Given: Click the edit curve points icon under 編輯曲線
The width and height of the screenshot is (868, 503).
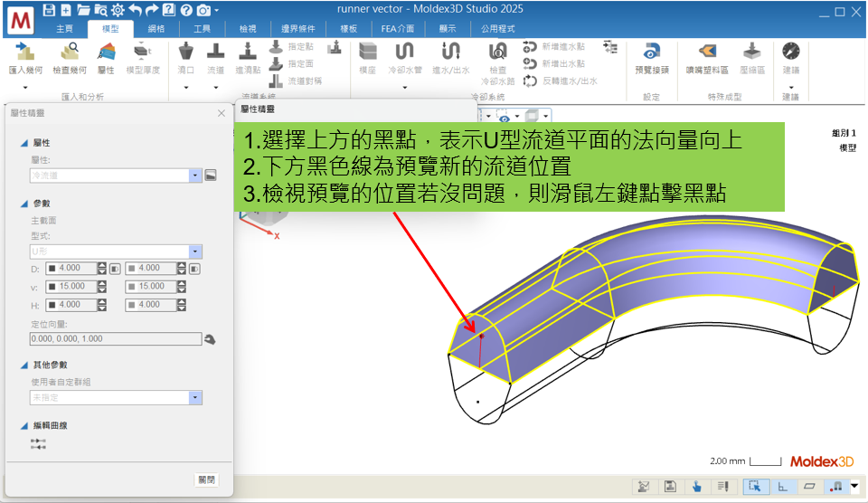Looking at the screenshot, I should [x=38, y=443].
